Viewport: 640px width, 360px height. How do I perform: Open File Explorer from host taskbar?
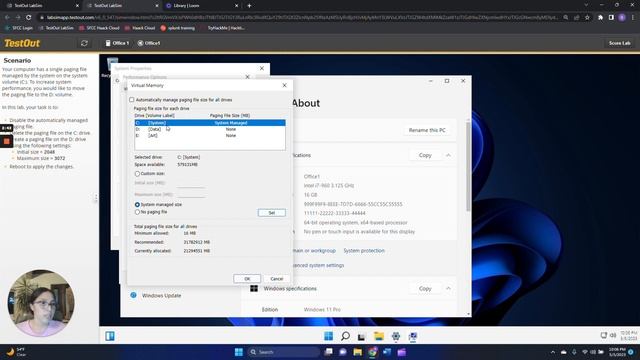pyautogui.click(x=358, y=352)
